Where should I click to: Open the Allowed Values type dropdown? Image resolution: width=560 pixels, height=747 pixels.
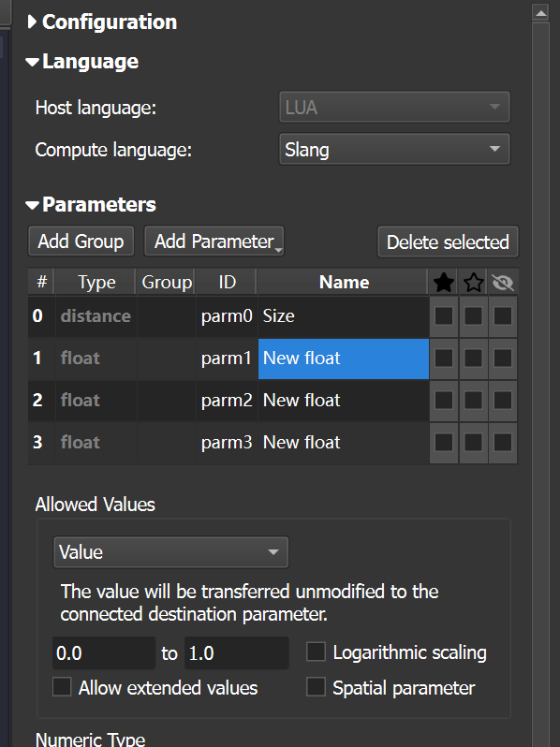[x=171, y=552]
